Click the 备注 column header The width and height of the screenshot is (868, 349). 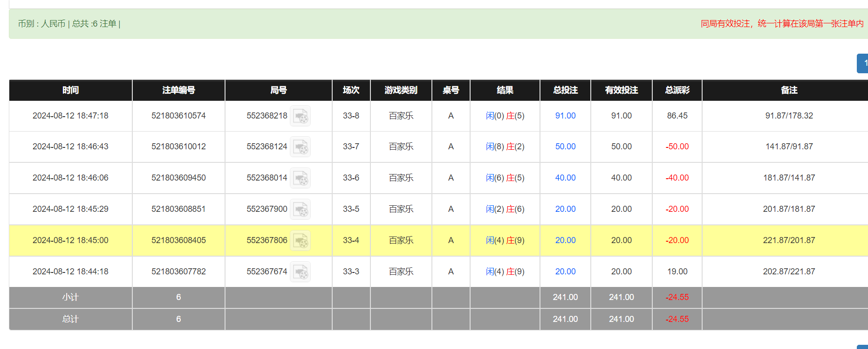click(789, 90)
